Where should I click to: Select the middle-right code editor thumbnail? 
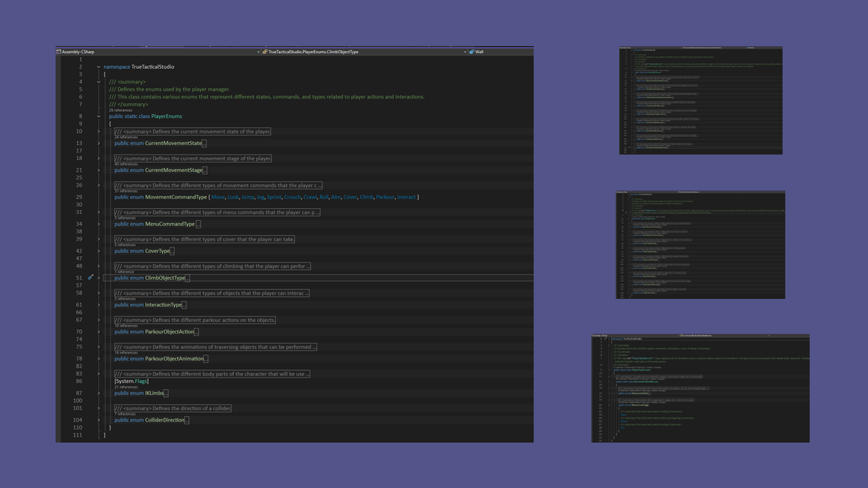tap(701, 245)
